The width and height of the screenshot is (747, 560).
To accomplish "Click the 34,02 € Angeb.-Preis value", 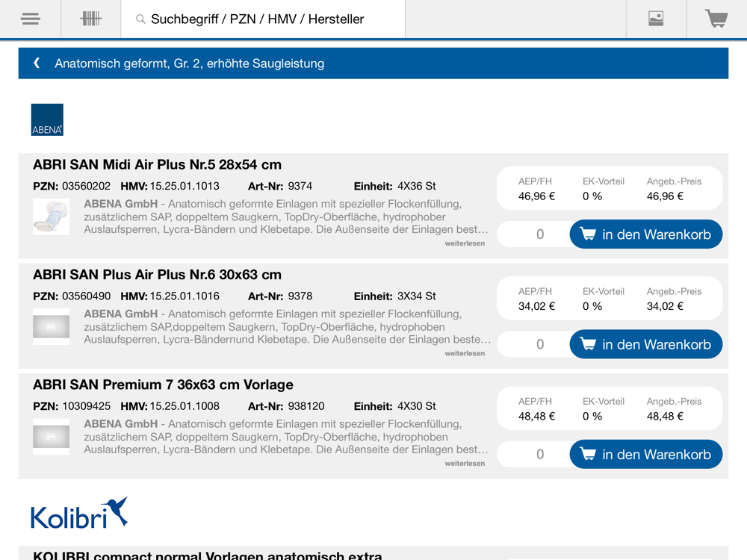I will point(665,306).
